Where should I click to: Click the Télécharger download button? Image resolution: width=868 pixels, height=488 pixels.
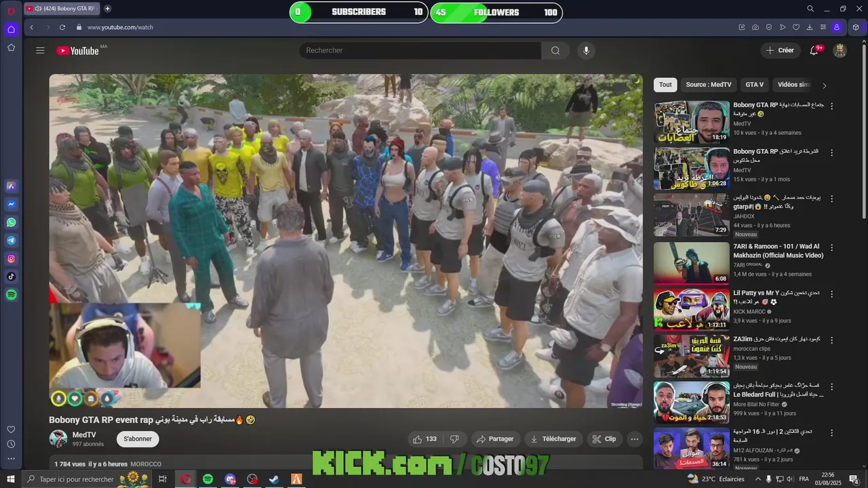[553, 439]
